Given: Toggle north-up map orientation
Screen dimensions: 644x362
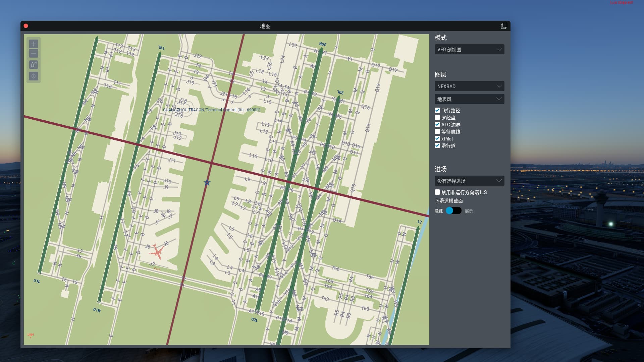Looking at the screenshot, I should (x=34, y=65).
